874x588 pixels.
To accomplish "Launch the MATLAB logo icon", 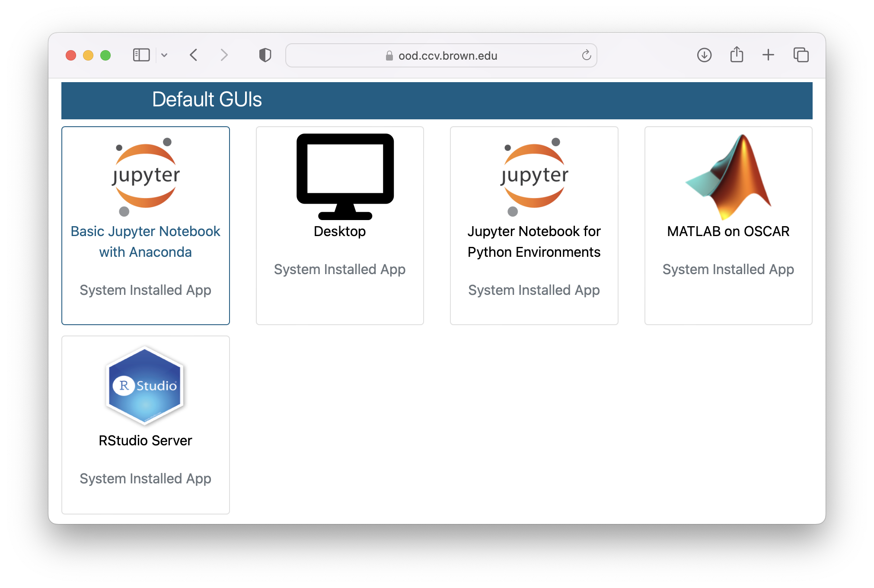I will tap(728, 177).
